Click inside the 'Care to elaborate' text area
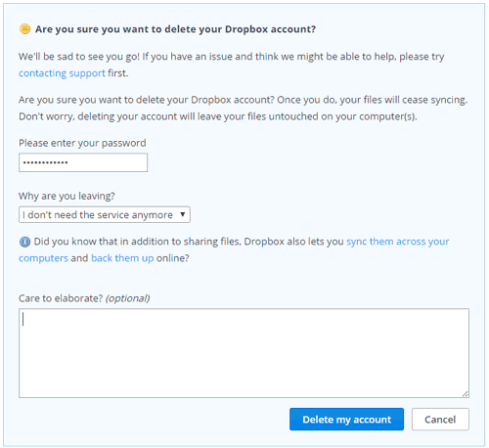 [x=244, y=353]
